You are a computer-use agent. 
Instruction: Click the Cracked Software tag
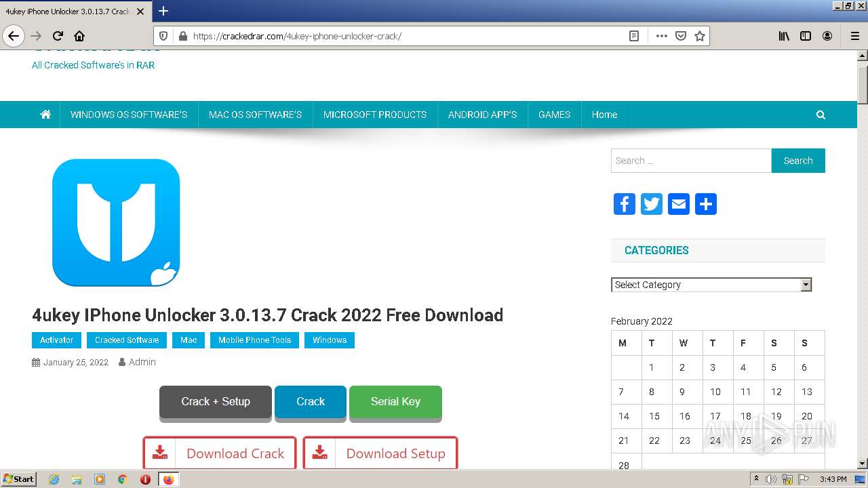127,340
